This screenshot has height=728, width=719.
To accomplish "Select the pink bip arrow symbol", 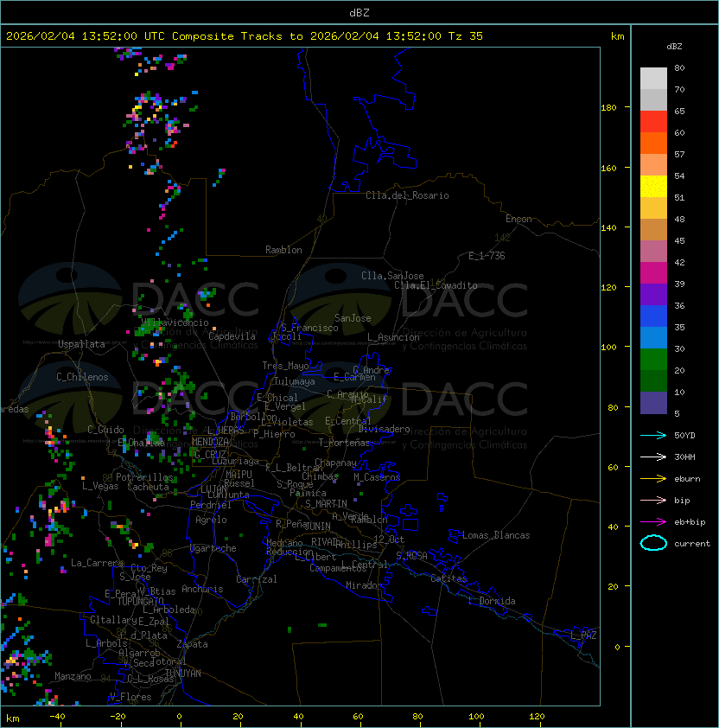I will [x=653, y=500].
